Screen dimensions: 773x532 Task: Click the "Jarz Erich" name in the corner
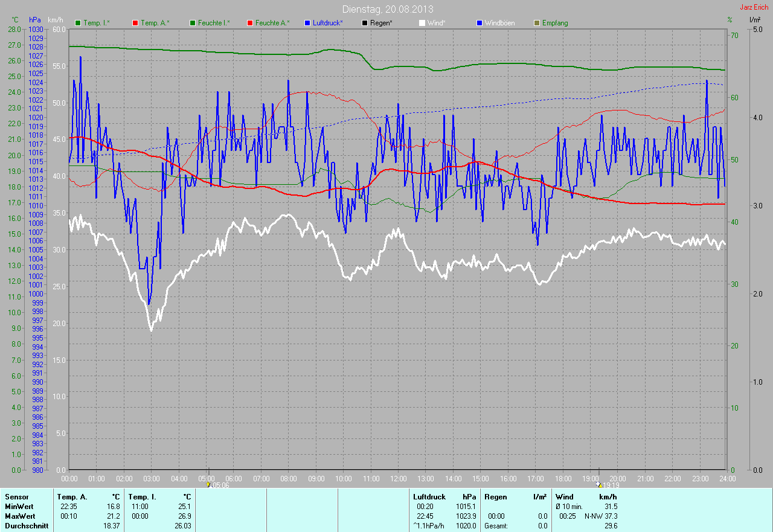(754, 7)
